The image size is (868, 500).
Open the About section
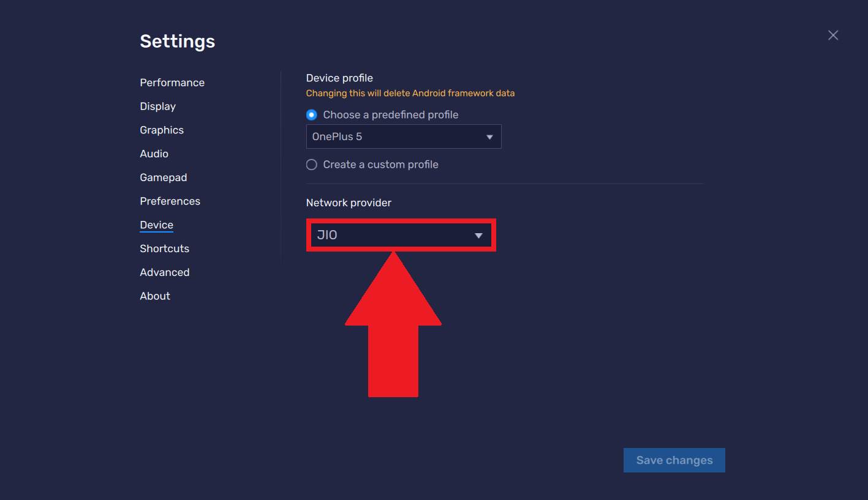155,296
